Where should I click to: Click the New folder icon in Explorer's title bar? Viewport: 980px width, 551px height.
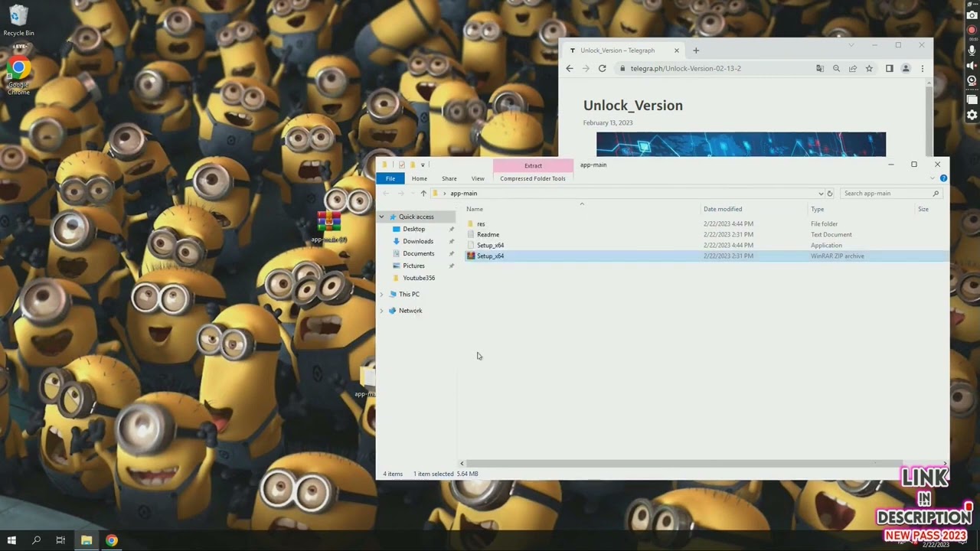412,165
